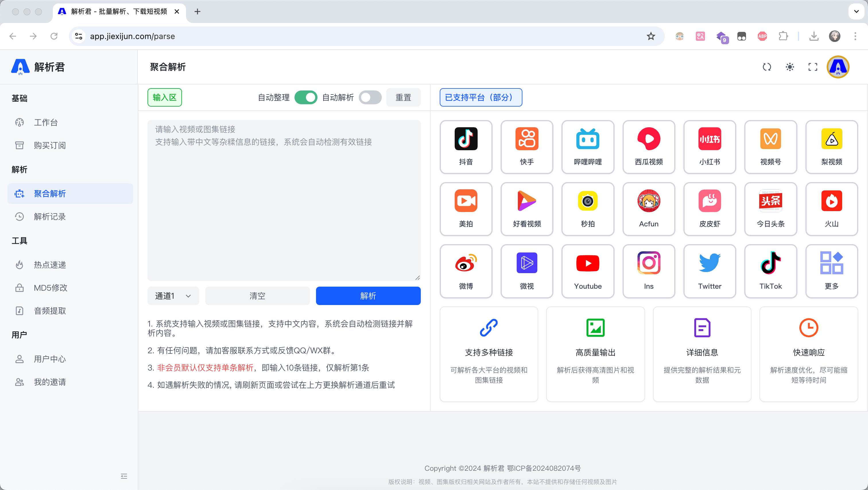
Task: Click into the video link input textarea
Action: (284, 200)
